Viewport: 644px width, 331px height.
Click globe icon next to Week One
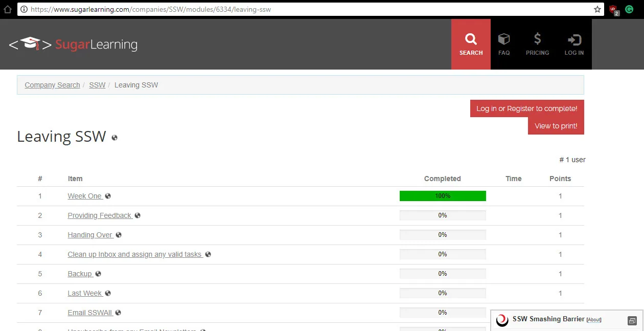tap(108, 196)
